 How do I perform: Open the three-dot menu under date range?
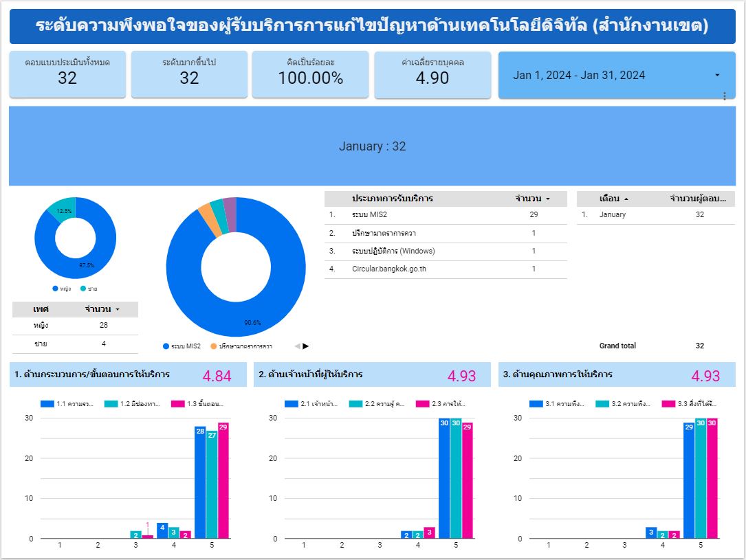point(724,96)
